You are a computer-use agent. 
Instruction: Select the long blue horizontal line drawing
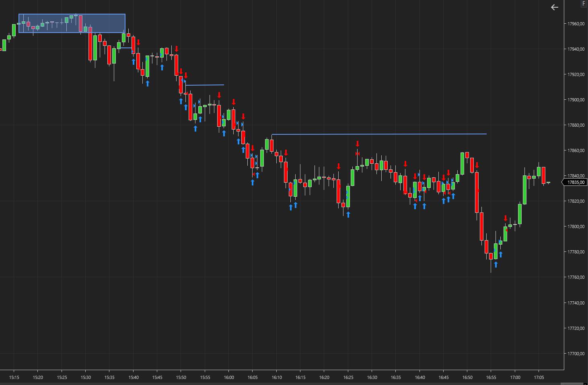point(379,134)
